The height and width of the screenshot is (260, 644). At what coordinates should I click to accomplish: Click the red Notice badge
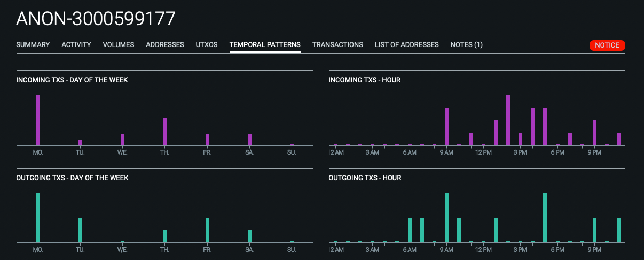607,45
